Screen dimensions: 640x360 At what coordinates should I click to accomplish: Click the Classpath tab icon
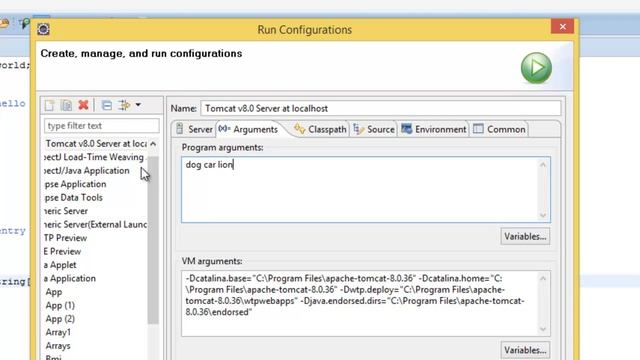300,129
